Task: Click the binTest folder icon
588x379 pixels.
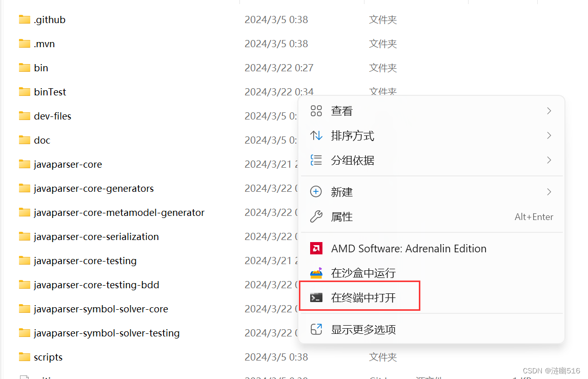Action: tap(24, 91)
